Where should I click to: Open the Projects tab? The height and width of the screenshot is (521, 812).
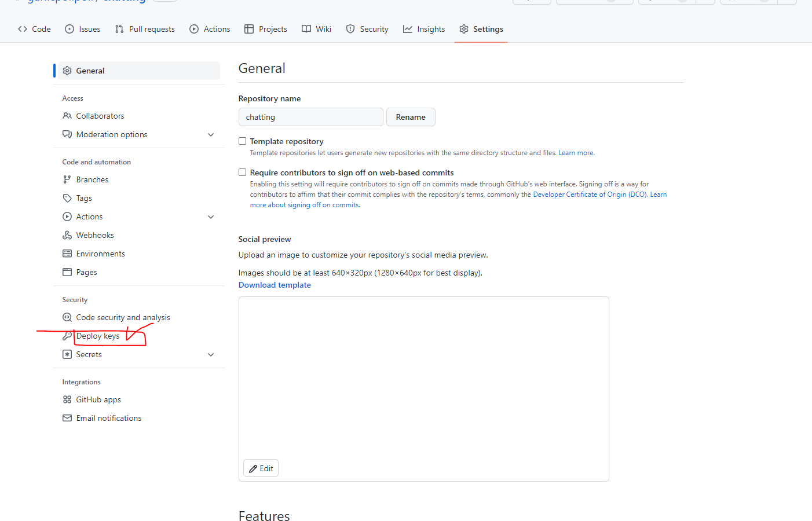pos(266,29)
